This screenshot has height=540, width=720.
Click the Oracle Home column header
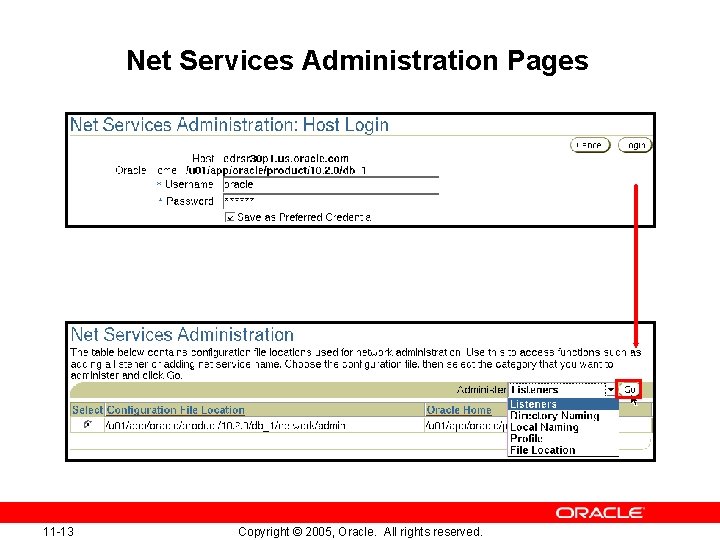coord(459,410)
